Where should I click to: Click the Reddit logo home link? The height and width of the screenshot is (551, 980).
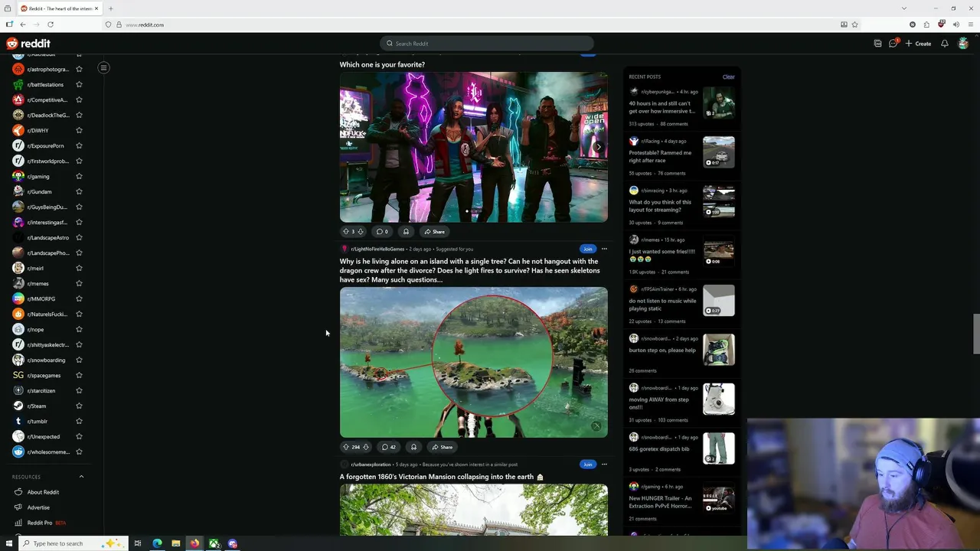28,44
